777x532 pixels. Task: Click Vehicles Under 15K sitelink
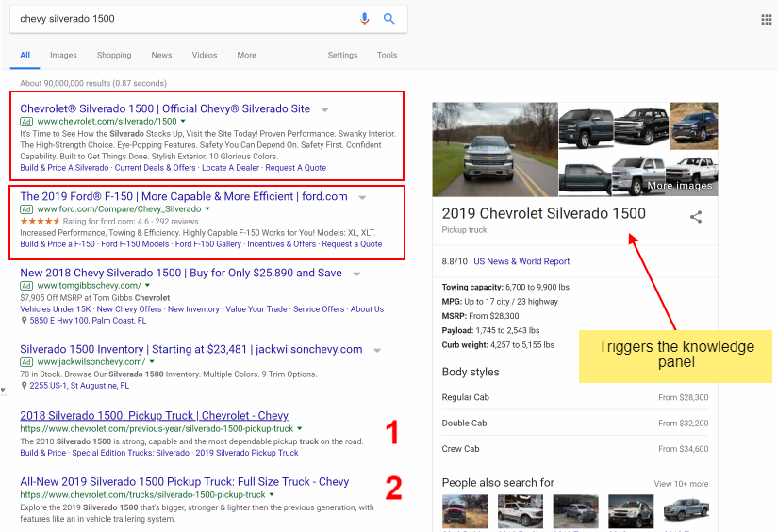point(56,308)
